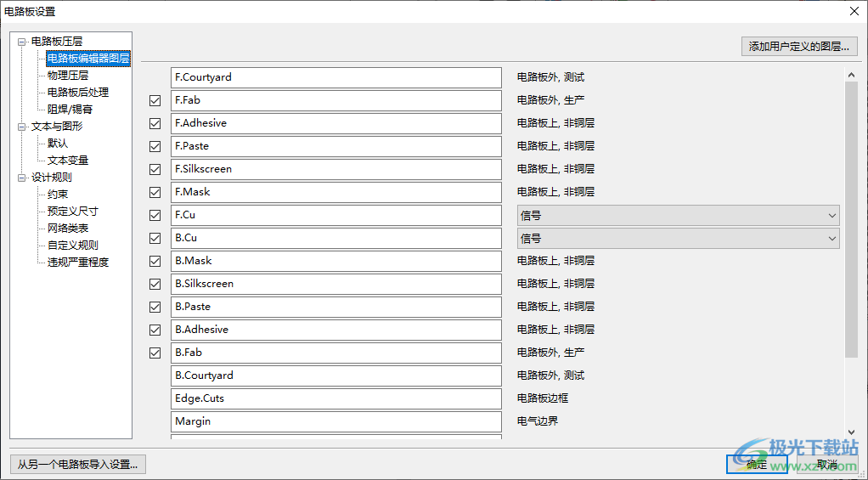Click the layer list vertical scrollbar thumb
Image resolution: width=868 pixels, height=480 pixels.
[851, 219]
